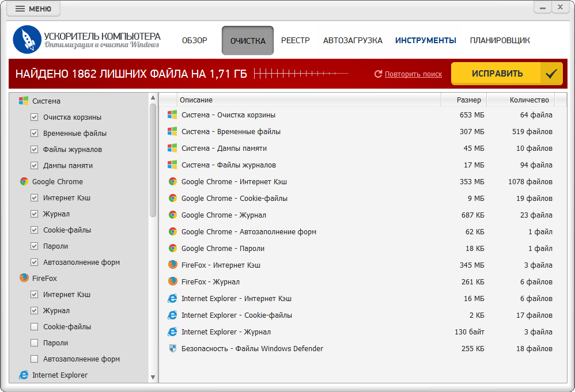Click the sidebar vertical scrollbar thumb
This screenshot has width=575, height=392.
153,159
